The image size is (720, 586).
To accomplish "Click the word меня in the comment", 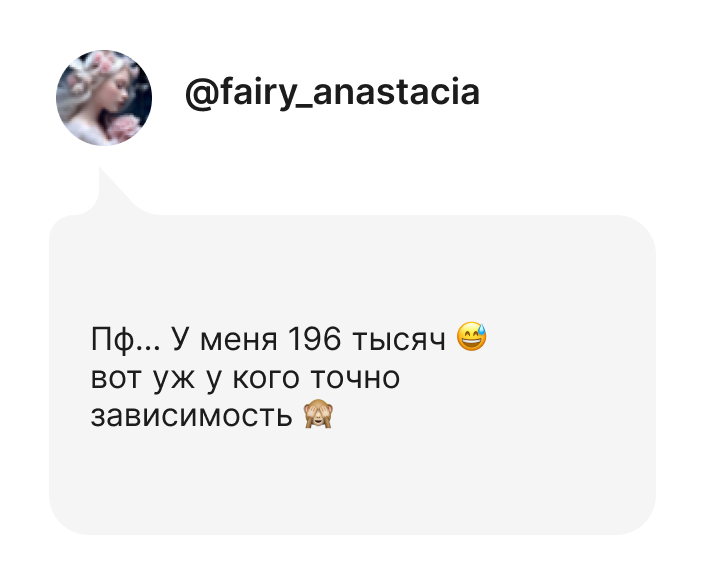I will [238, 341].
